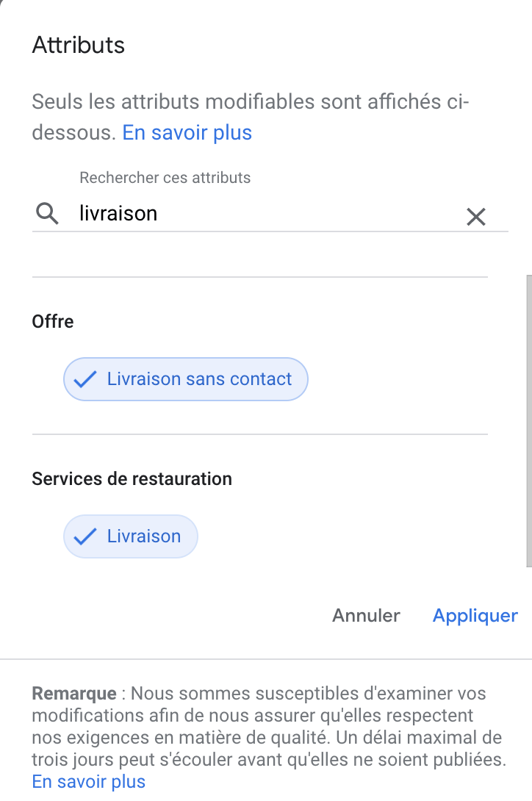Click the Rechercher ces attributs floating label

click(165, 178)
